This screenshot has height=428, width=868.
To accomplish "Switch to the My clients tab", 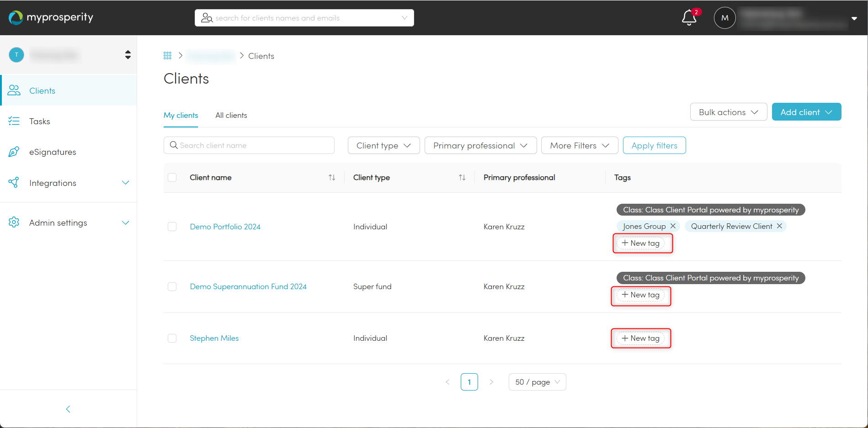I will (x=181, y=116).
